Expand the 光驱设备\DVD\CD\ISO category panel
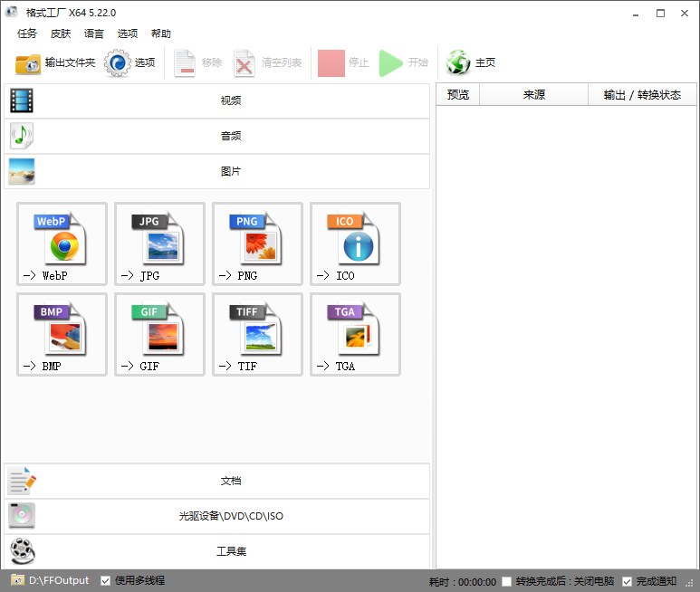The width and height of the screenshot is (700, 592). point(217,516)
